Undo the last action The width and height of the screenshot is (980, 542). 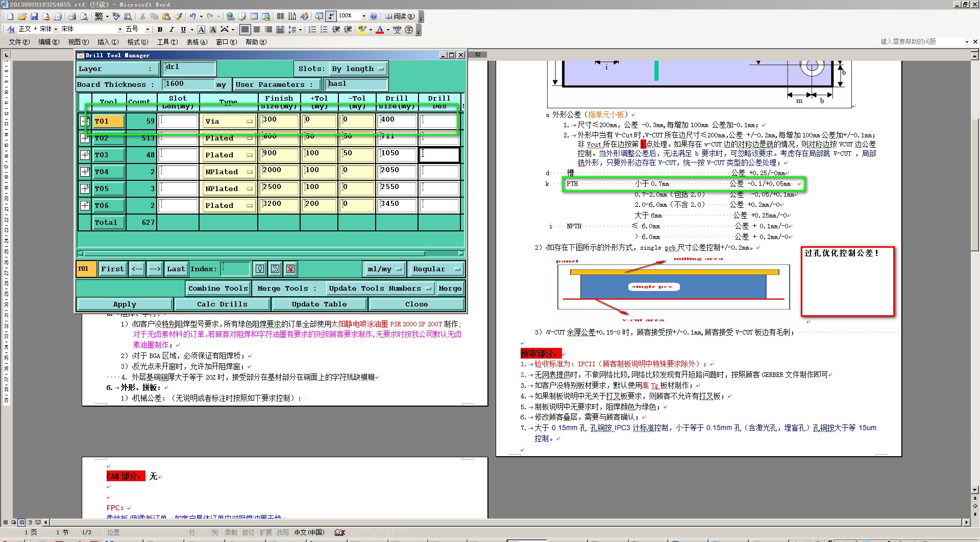[x=192, y=16]
